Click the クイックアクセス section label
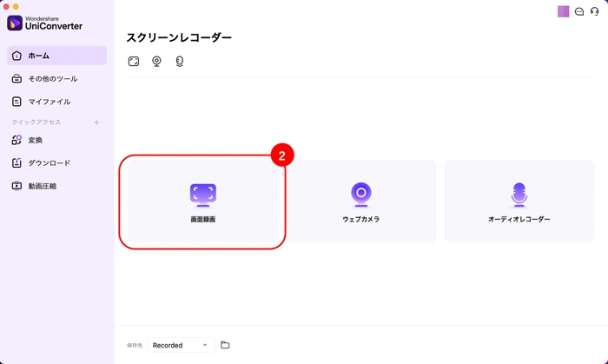 pos(36,122)
